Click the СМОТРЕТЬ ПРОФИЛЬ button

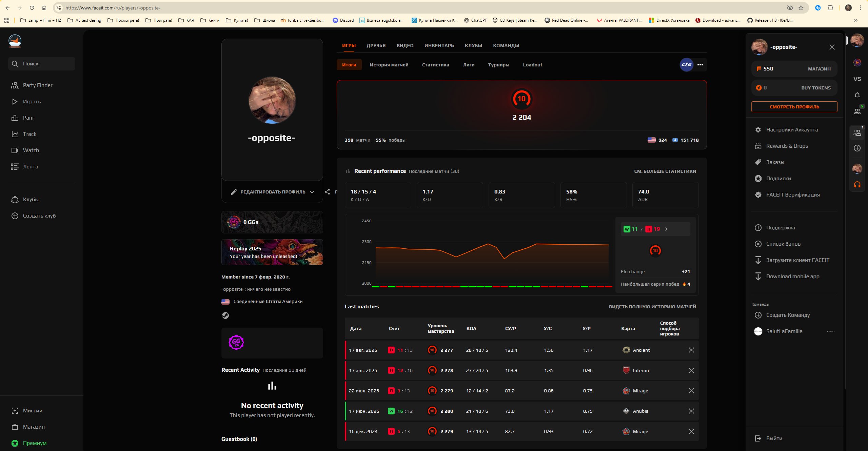pos(794,106)
